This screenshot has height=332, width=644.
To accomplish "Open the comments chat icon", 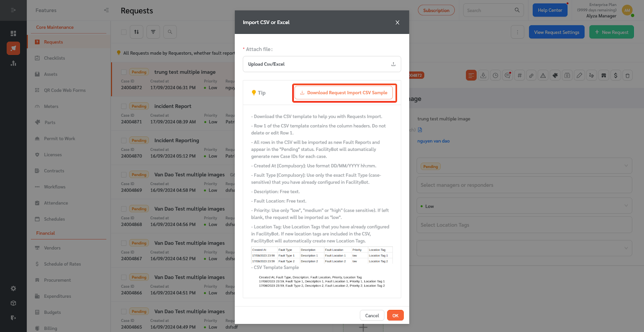I will click(508, 75).
